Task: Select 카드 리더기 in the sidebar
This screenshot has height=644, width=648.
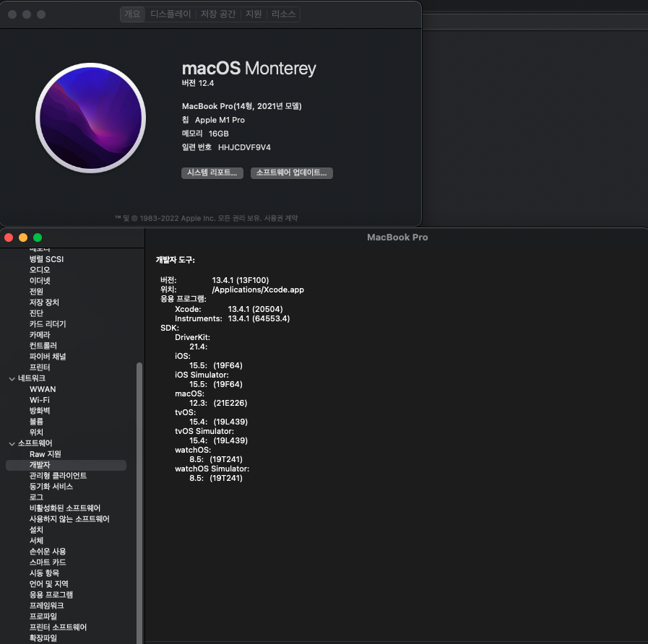Action: pyautogui.click(x=48, y=324)
